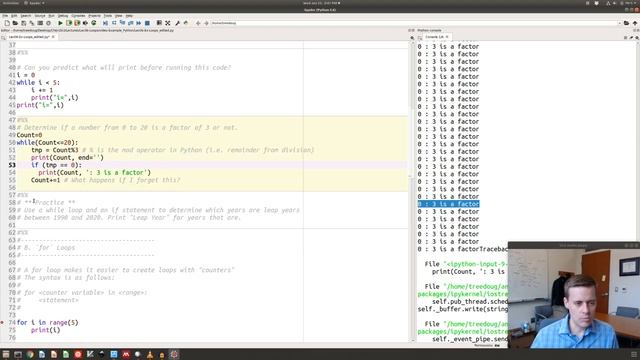Open the View menu
The image size is (640, 360).
pos(119,16)
